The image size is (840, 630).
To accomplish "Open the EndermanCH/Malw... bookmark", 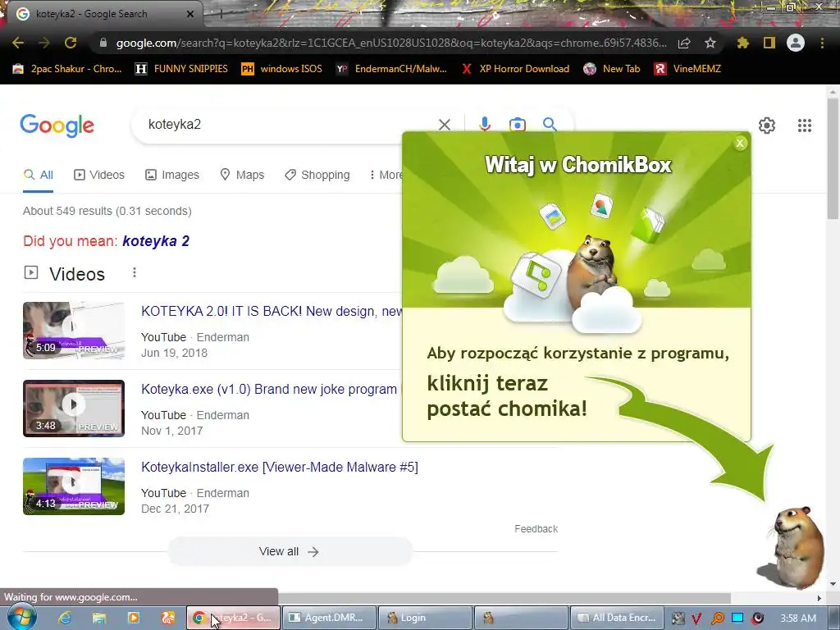I will tap(391, 69).
